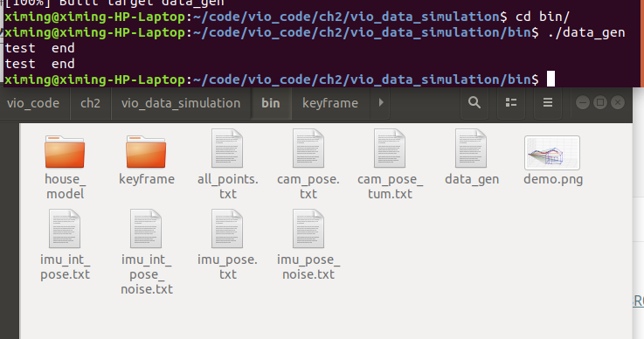Navigate to ch2 in path bar
644x339 pixels.
90,103
